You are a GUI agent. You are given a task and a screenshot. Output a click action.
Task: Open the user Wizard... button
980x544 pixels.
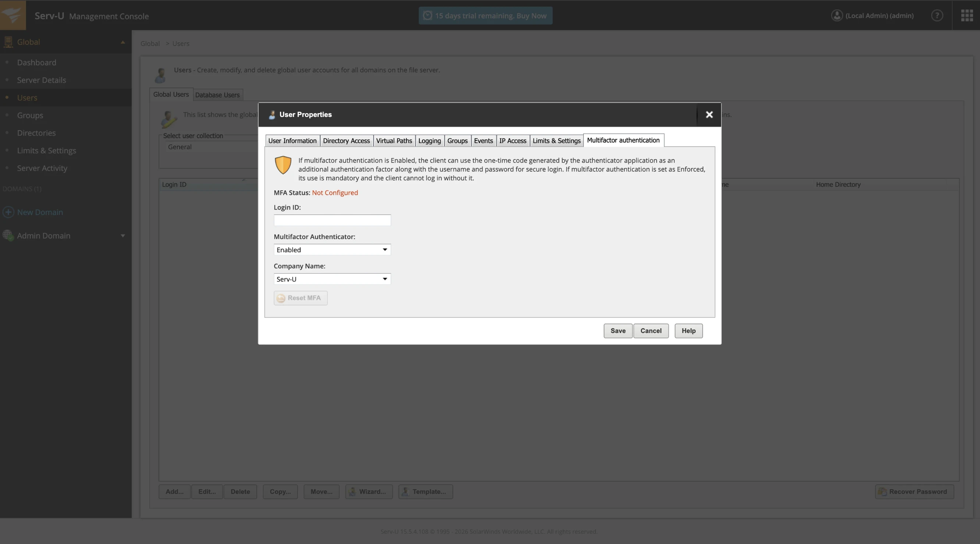(369, 492)
